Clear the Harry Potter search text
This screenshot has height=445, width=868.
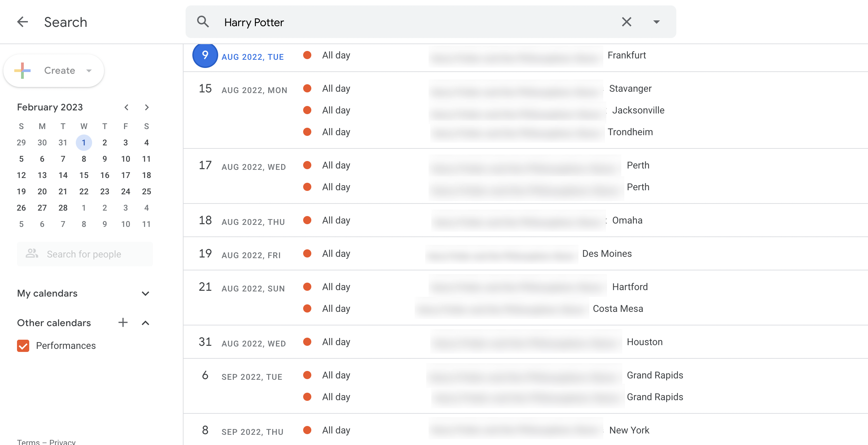pos(627,22)
